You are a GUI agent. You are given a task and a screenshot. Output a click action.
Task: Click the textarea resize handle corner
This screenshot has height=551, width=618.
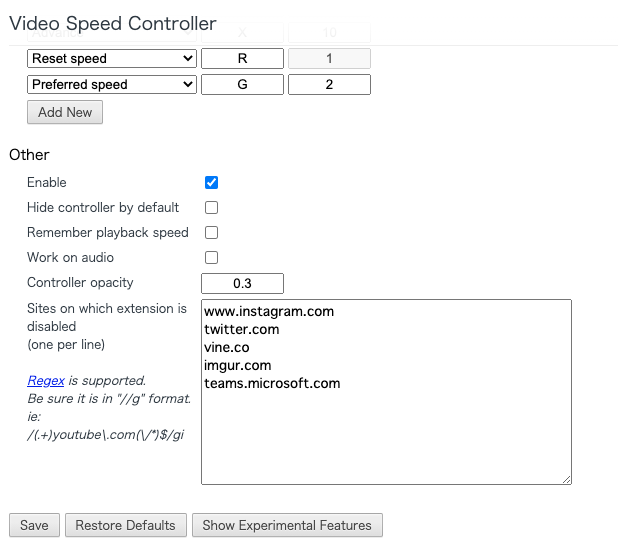click(567, 480)
